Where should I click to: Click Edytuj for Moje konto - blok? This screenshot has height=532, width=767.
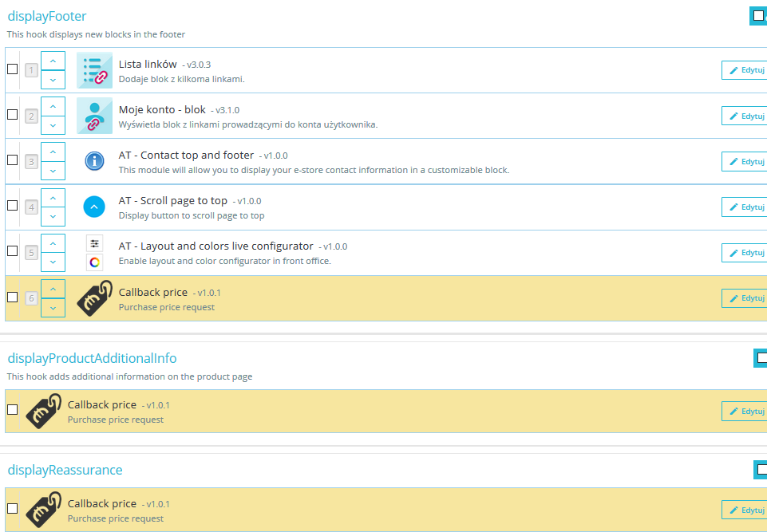745,116
